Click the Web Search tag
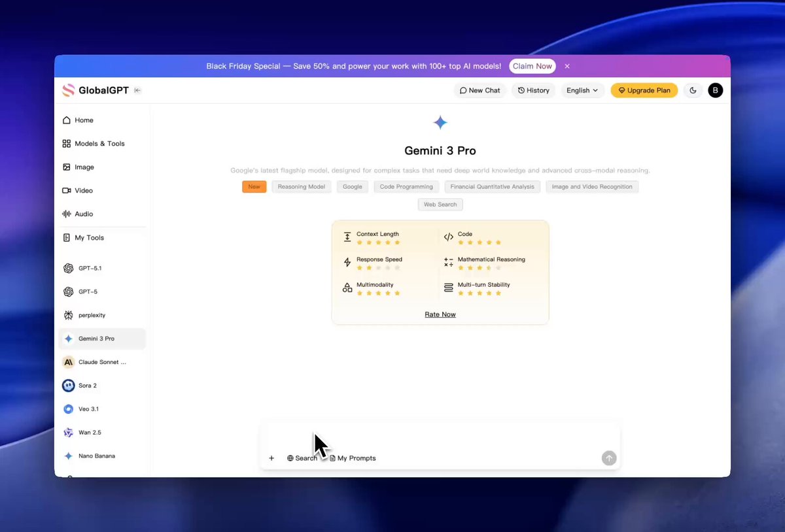Image resolution: width=785 pixels, height=532 pixels. click(x=440, y=205)
